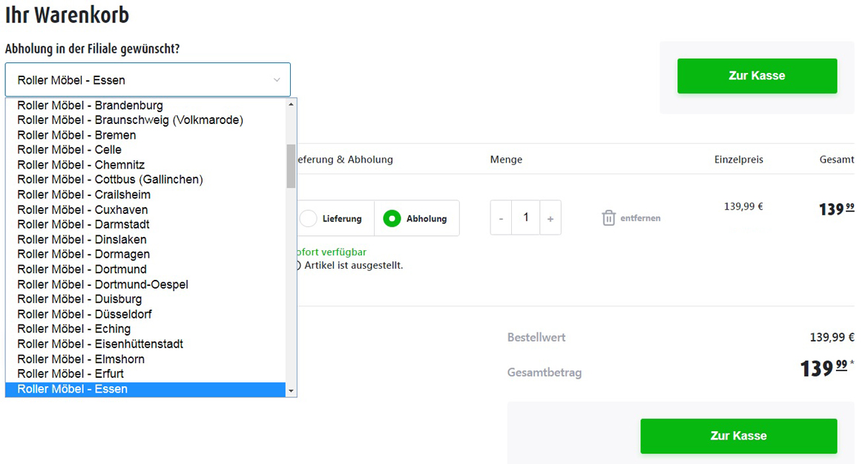Screen dimensions: 868x464
Task: Select Roller Möbel - Elmshorn
Action: [x=145, y=359]
